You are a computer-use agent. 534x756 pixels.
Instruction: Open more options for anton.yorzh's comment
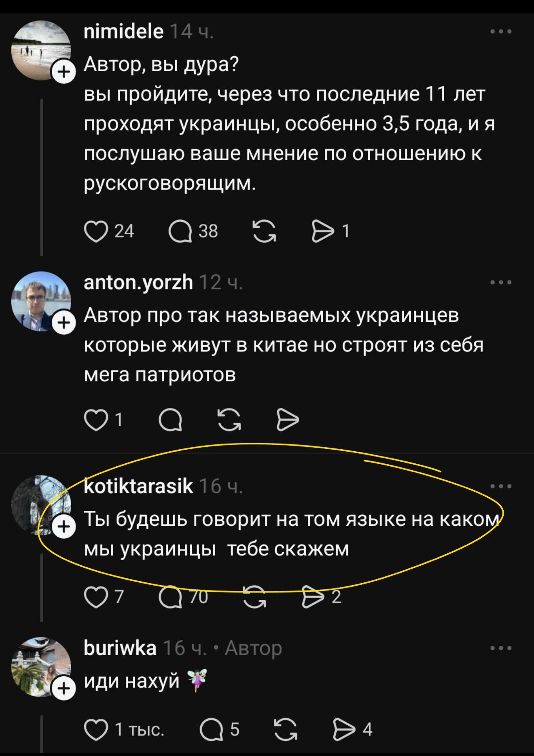tap(501, 282)
